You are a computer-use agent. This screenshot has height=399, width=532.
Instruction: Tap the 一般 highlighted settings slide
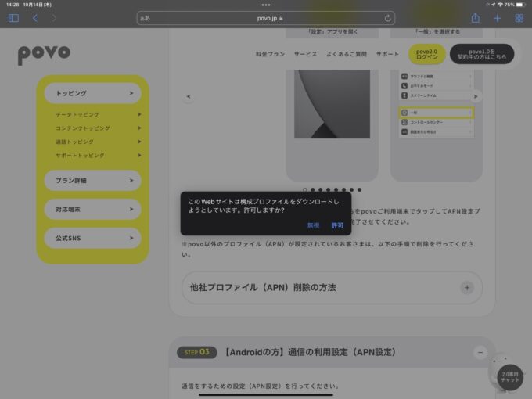click(437, 113)
